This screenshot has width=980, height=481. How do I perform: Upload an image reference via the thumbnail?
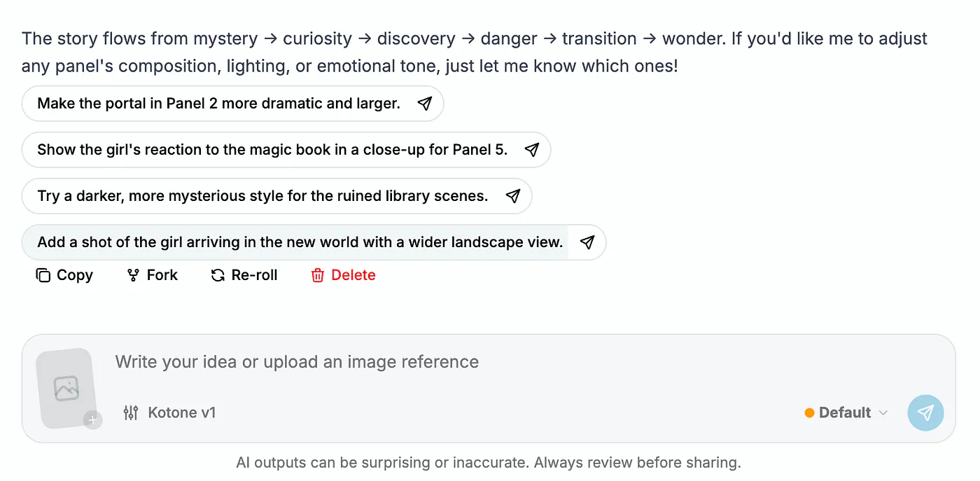pyautogui.click(x=66, y=388)
